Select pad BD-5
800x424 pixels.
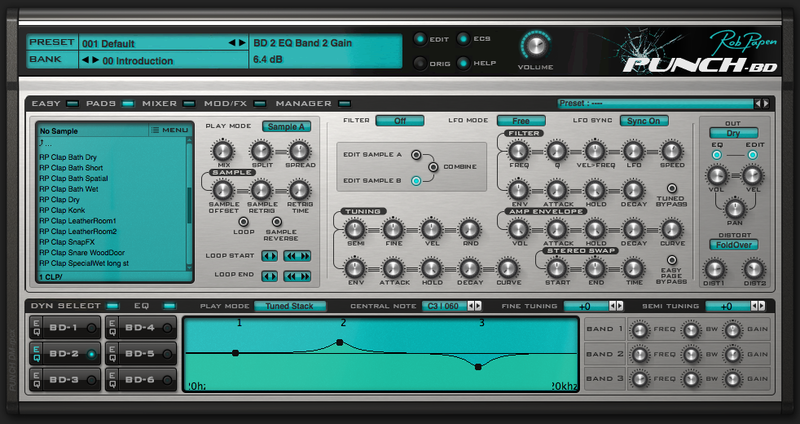(146, 354)
